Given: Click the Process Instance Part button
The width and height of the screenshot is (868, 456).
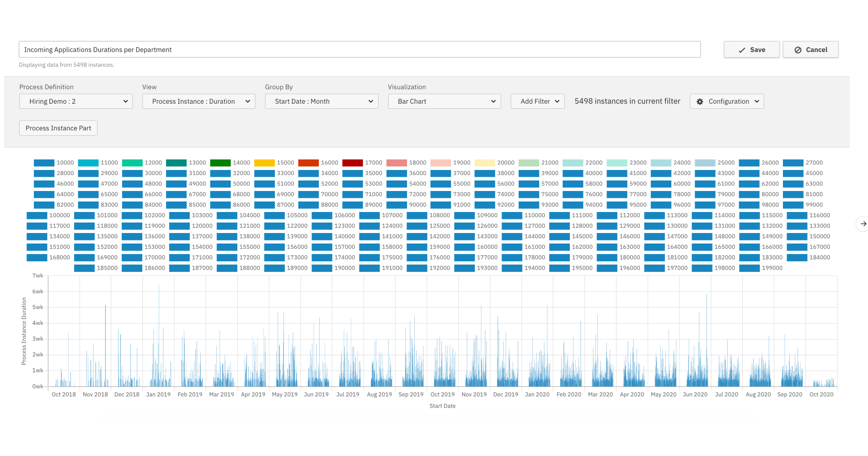Looking at the screenshot, I should (58, 128).
